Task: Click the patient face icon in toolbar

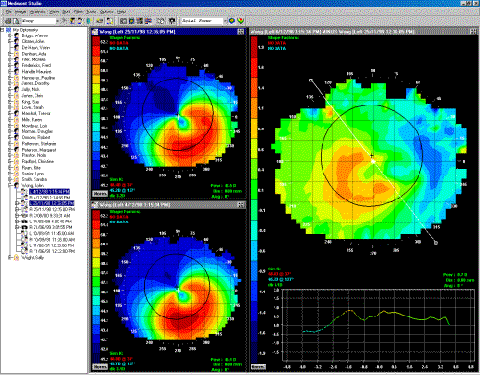Action: [72, 21]
